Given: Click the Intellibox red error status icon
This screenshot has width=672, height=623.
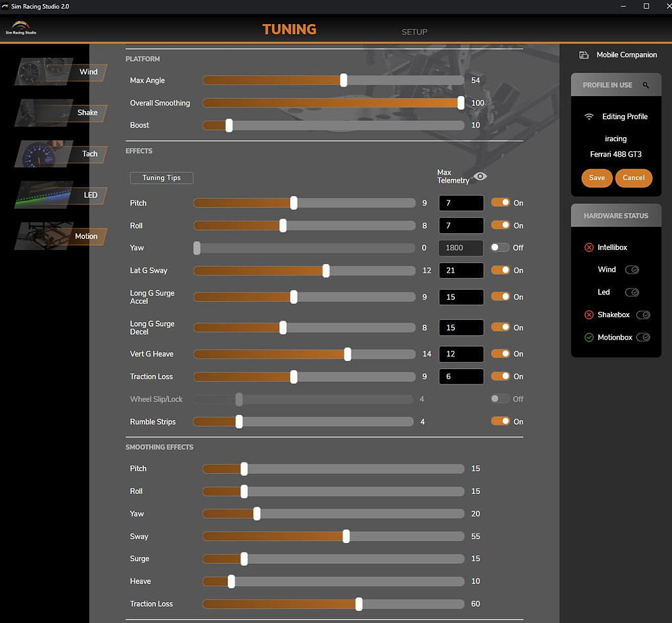Looking at the screenshot, I should tap(589, 247).
